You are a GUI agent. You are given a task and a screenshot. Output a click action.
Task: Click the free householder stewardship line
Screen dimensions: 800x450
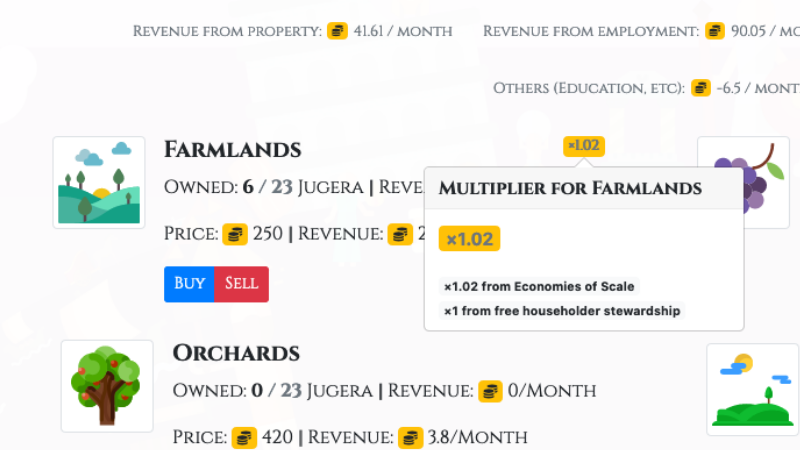pos(563,311)
